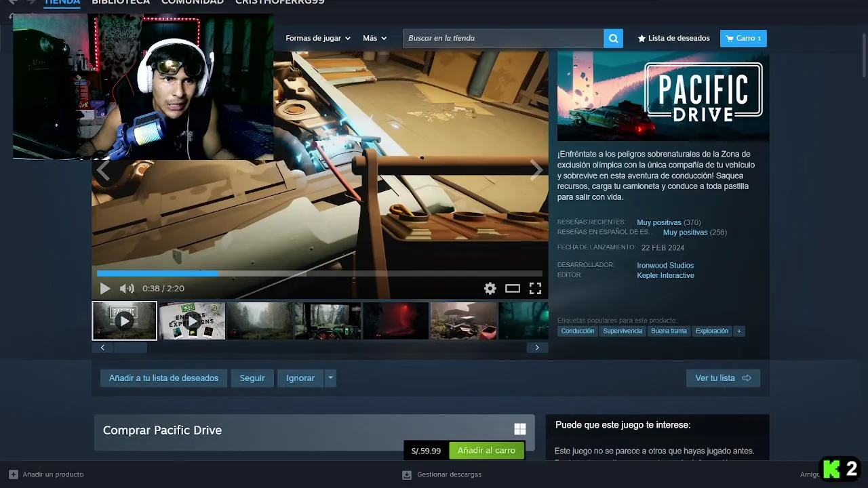Click Añadir un producto plus icon

pos(14,474)
